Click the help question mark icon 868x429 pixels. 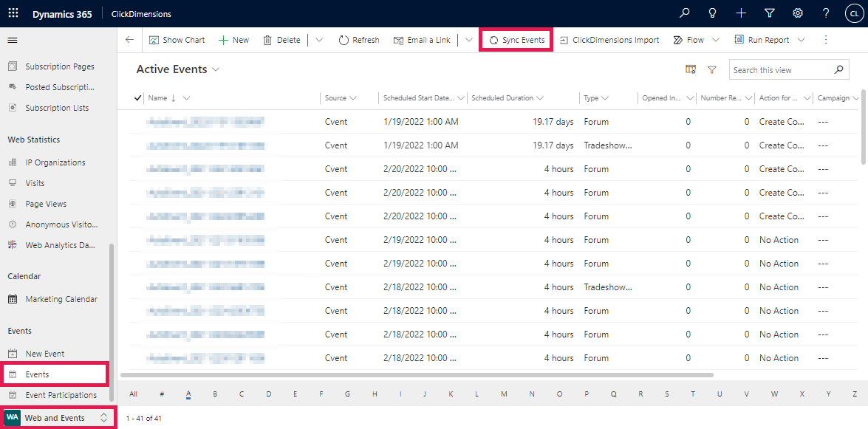(x=826, y=13)
